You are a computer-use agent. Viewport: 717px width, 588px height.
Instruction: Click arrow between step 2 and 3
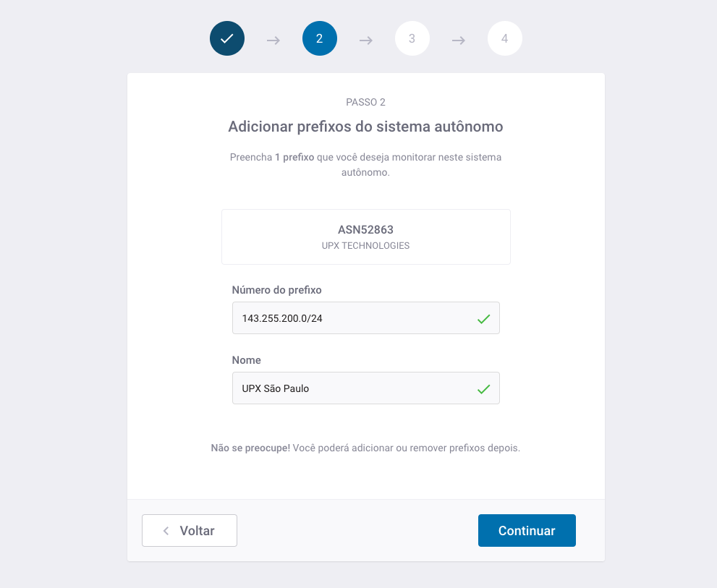click(x=366, y=41)
